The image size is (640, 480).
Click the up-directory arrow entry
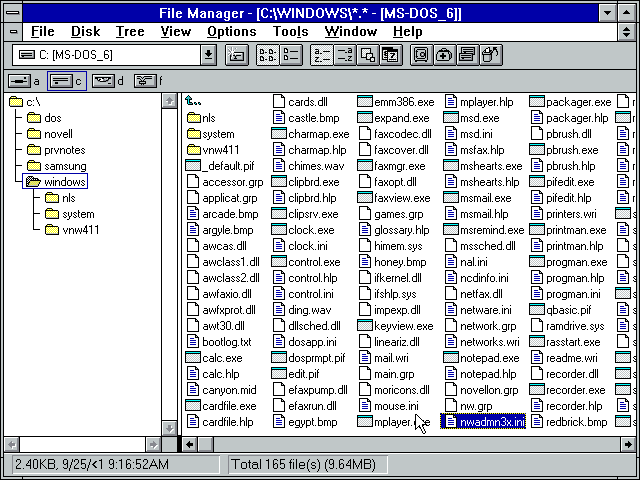coord(193,101)
